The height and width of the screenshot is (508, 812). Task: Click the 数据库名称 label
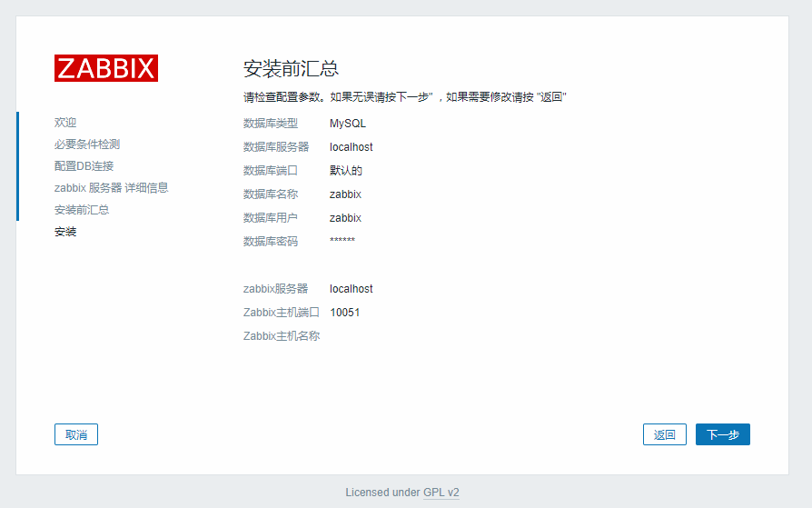[x=271, y=194]
